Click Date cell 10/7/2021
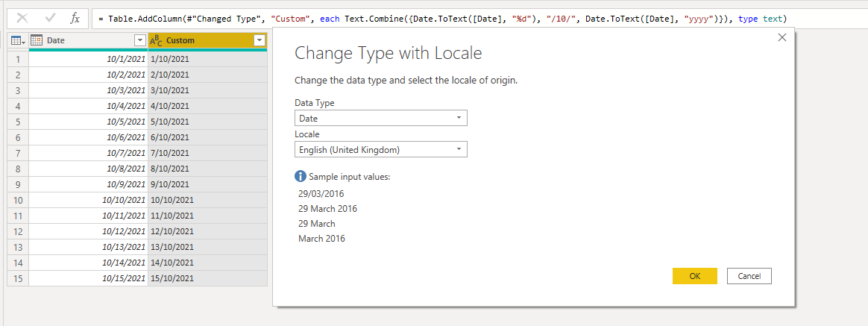 point(89,153)
